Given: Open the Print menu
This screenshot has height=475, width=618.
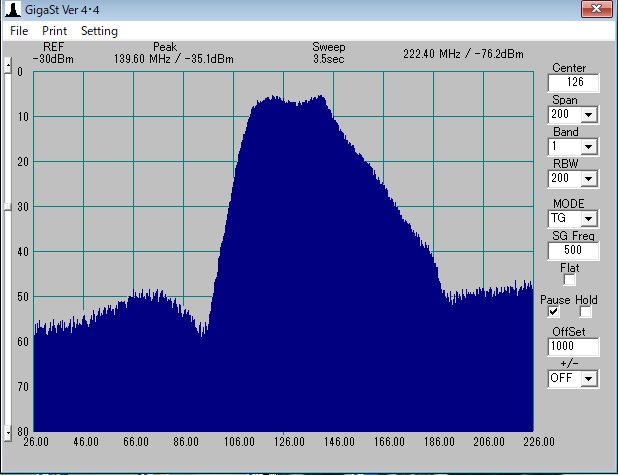Looking at the screenshot, I should point(54,31).
